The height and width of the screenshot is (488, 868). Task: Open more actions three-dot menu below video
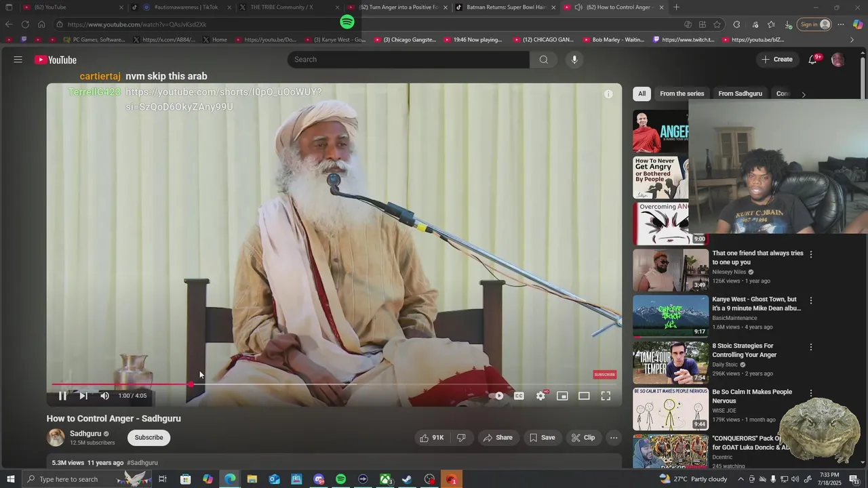coord(614,438)
